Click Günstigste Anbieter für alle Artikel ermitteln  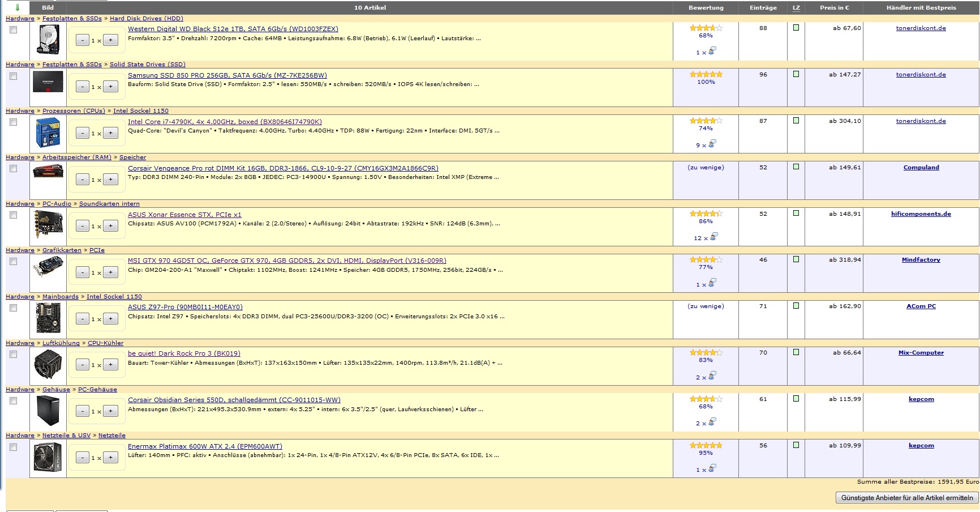(906, 498)
